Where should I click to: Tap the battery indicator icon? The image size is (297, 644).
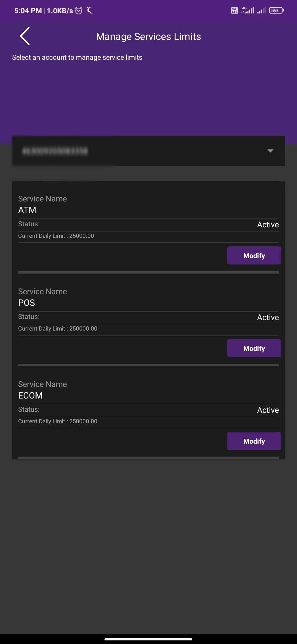point(276,10)
